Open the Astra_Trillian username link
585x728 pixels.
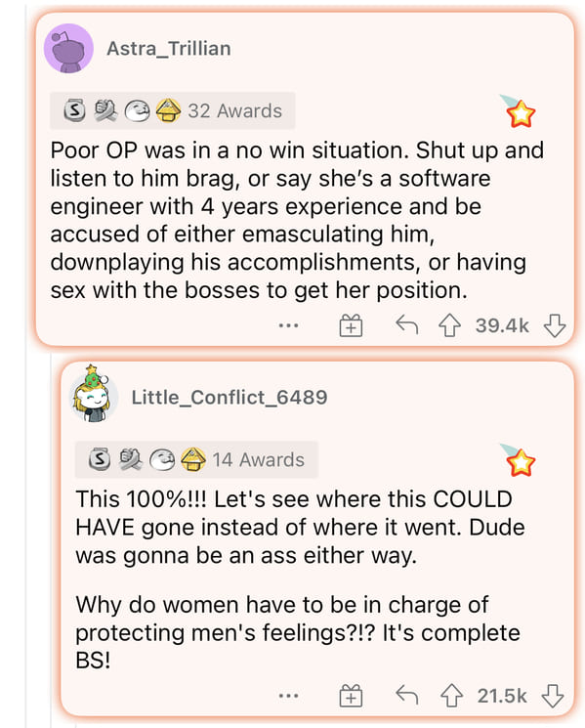click(x=169, y=49)
